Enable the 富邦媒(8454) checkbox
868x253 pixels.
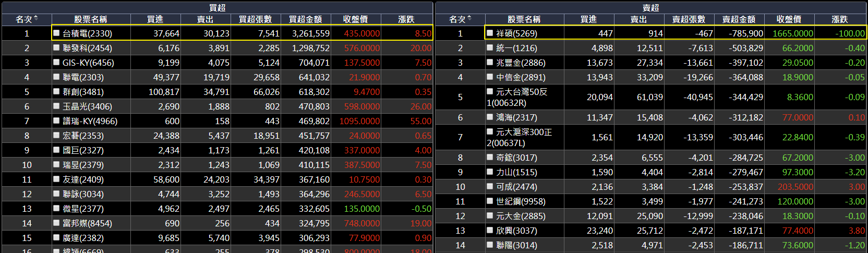[x=56, y=223]
